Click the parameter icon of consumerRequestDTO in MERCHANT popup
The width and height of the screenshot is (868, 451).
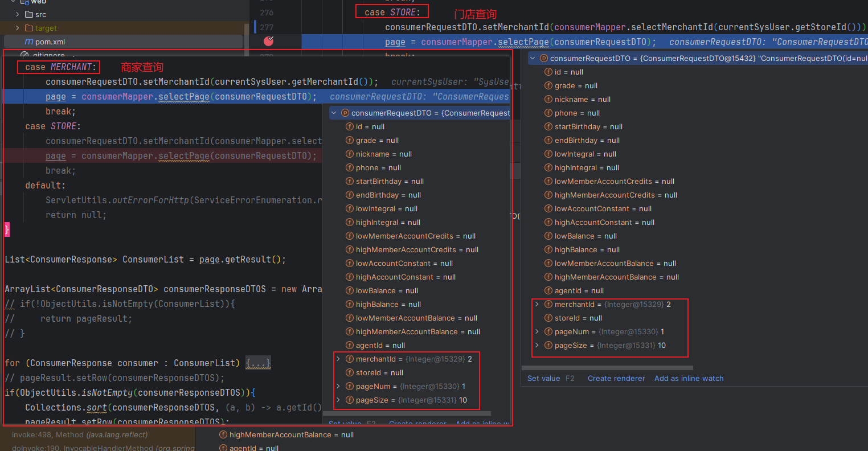345,113
